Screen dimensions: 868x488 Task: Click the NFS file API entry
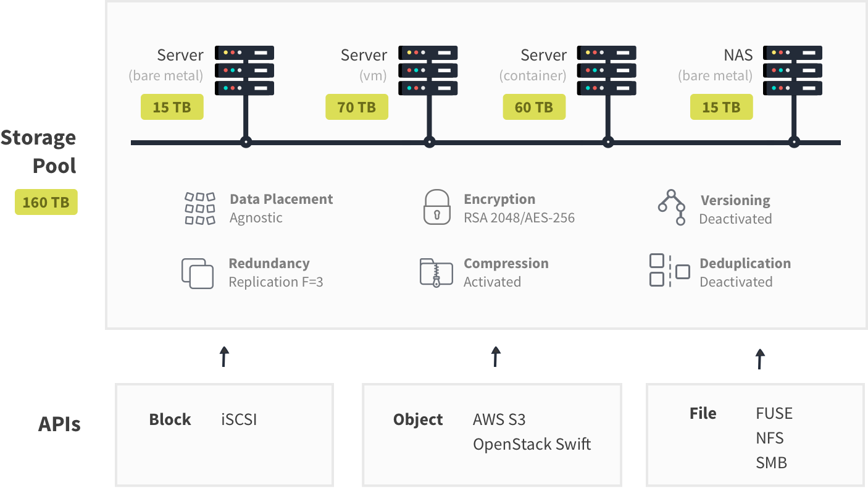click(770, 438)
